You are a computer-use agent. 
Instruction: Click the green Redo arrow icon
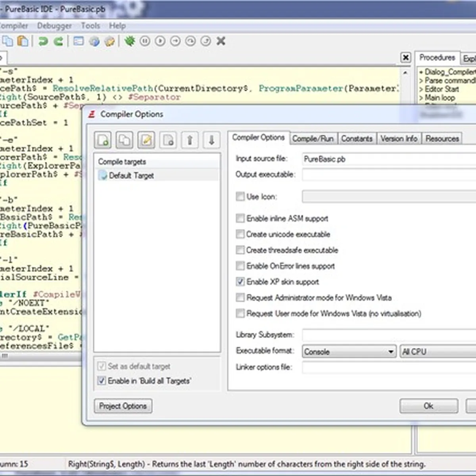59,41
